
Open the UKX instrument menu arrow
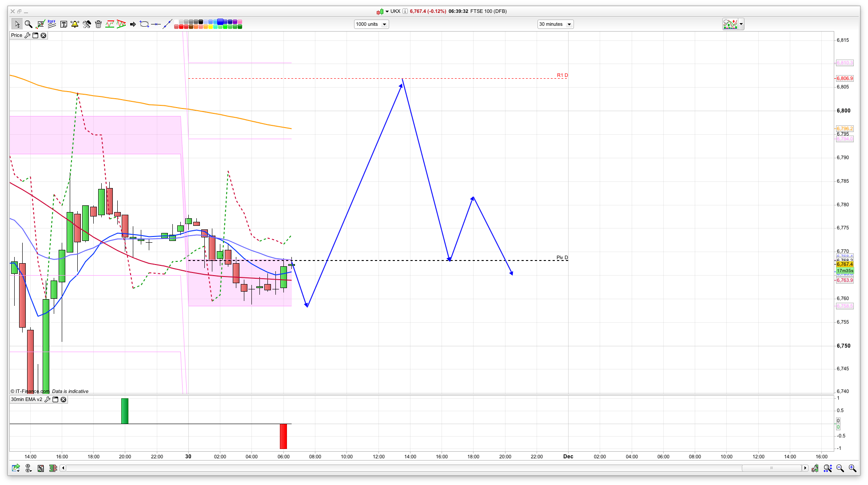tap(387, 12)
